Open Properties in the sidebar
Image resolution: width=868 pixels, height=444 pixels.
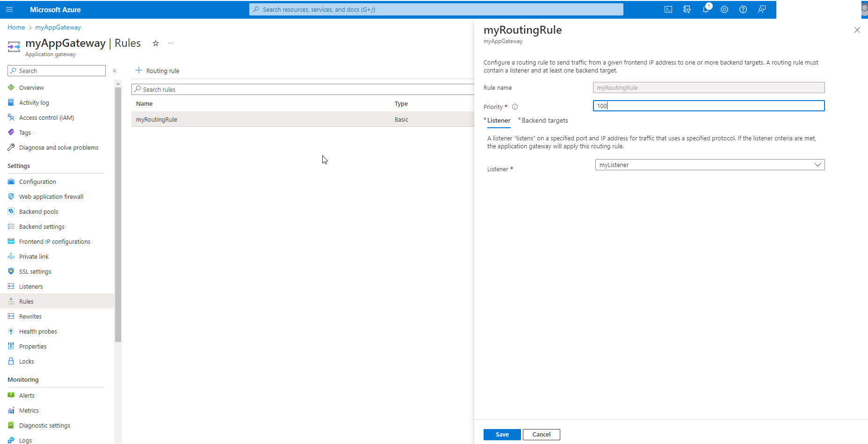pyautogui.click(x=33, y=346)
